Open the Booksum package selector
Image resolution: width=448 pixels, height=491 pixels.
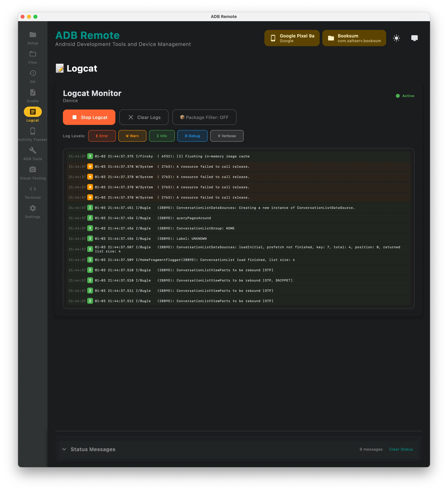click(x=354, y=38)
